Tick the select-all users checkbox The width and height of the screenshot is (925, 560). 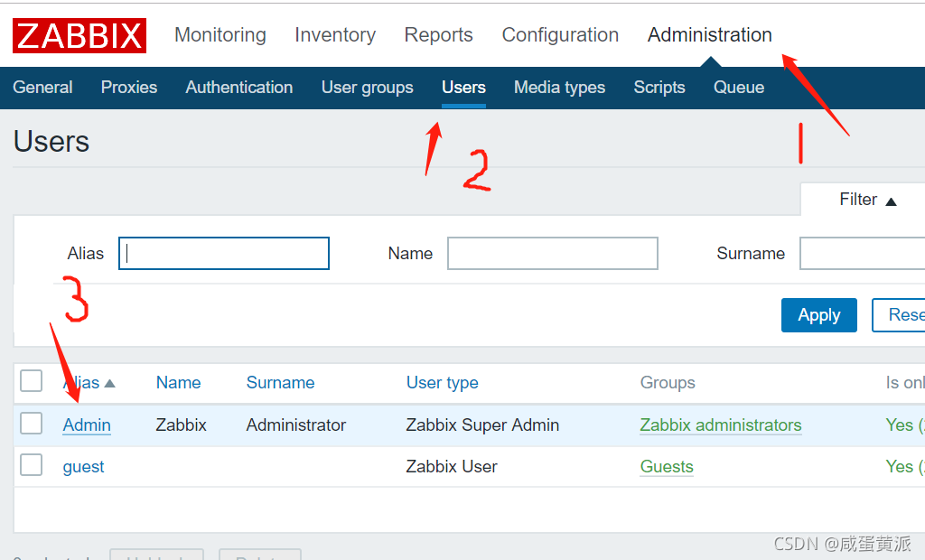(32, 380)
